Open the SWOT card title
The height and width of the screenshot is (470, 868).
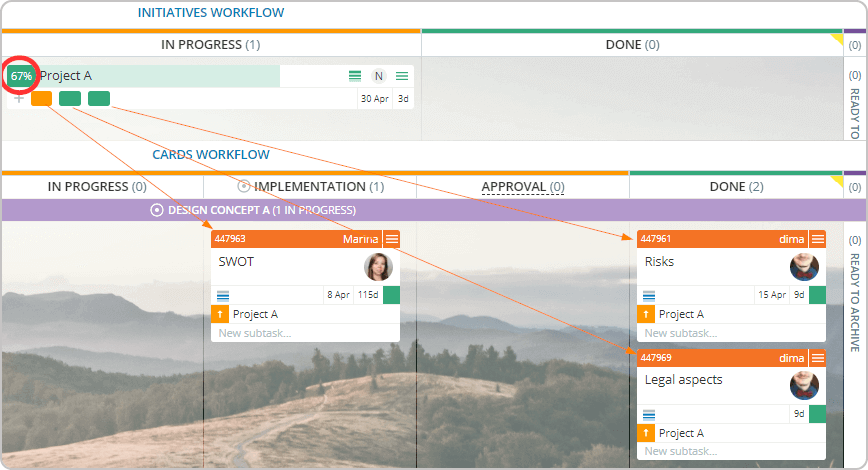coord(236,262)
